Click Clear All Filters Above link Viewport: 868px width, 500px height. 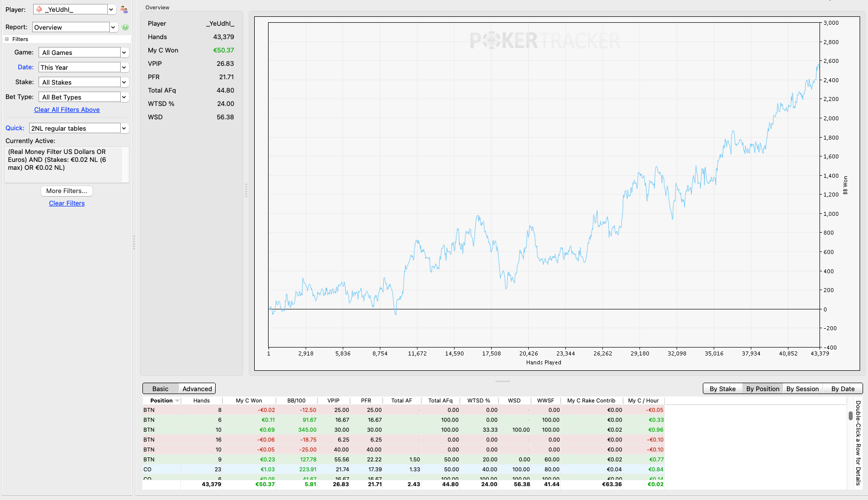click(67, 110)
